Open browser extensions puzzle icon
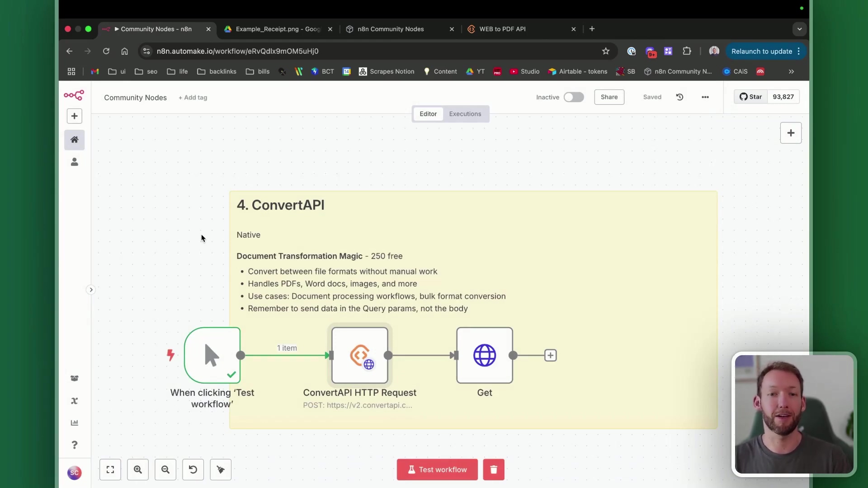The image size is (868, 488). click(687, 51)
